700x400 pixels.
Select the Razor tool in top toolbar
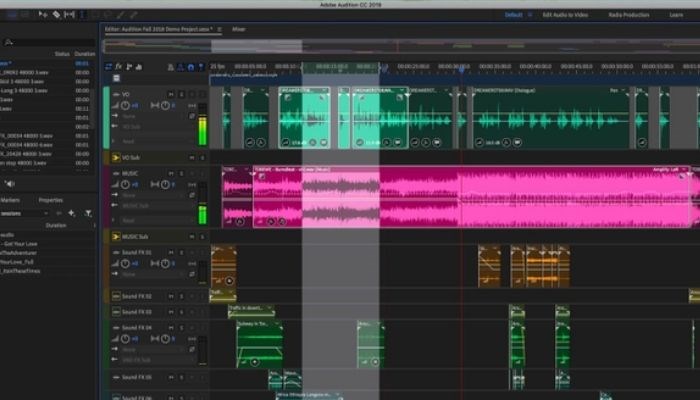[56, 15]
